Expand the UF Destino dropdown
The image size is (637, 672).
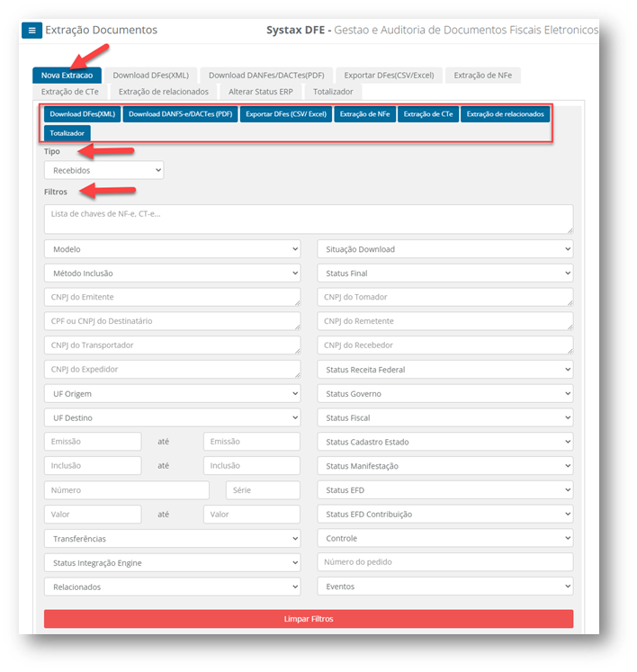173,417
